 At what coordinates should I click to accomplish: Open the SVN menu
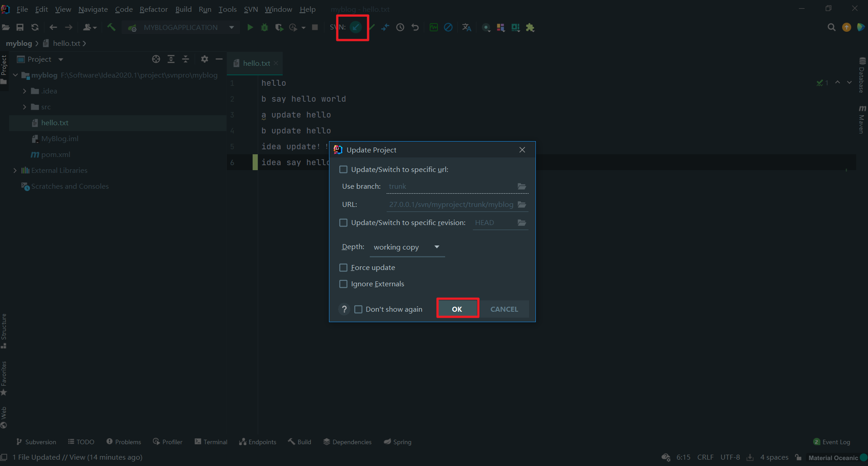pos(251,9)
